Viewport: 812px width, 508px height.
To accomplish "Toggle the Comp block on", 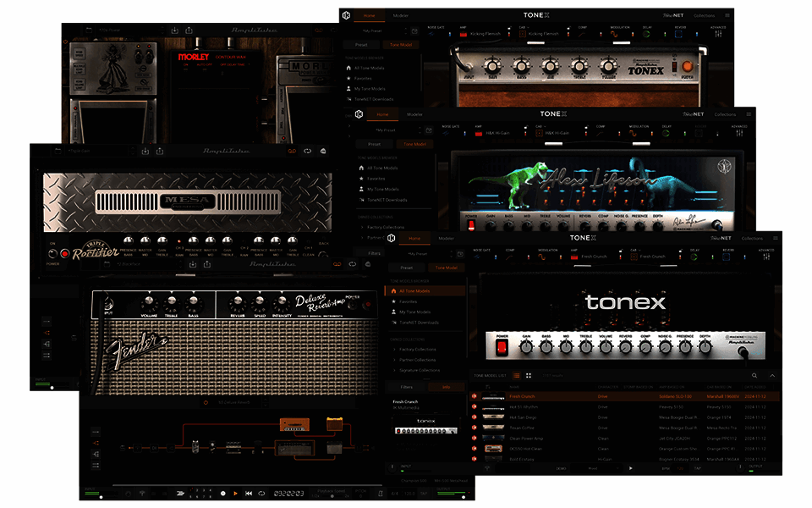I will pyautogui.click(x=527, y=256).
